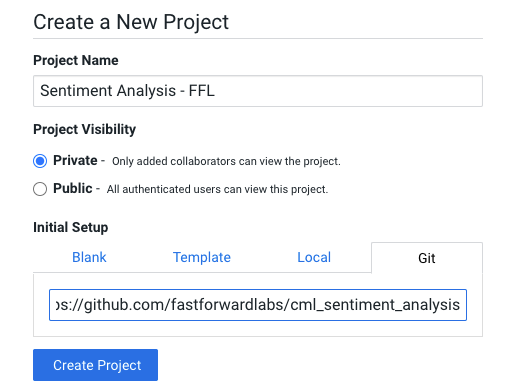
Task: Click the Initial Setup heading
Action: click(x=71, y=227)
